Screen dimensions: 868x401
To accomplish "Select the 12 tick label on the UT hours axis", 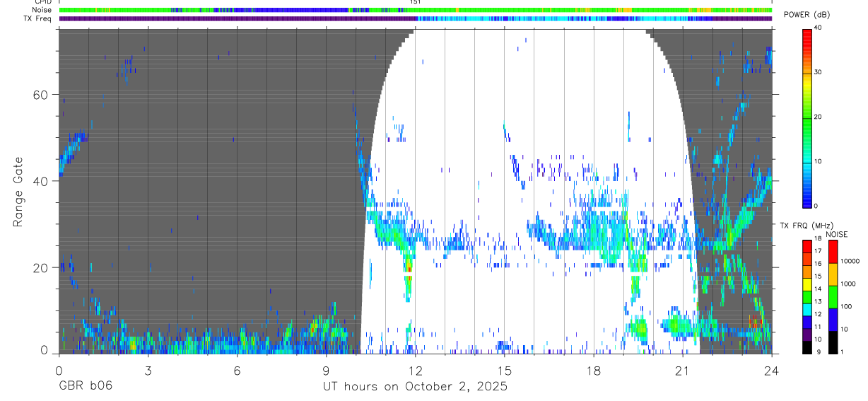I will [x=415, y=370].
